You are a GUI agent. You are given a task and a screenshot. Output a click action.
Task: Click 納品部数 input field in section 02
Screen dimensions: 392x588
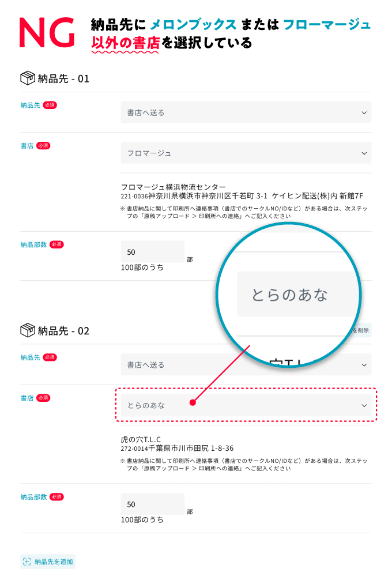(152, 504)
